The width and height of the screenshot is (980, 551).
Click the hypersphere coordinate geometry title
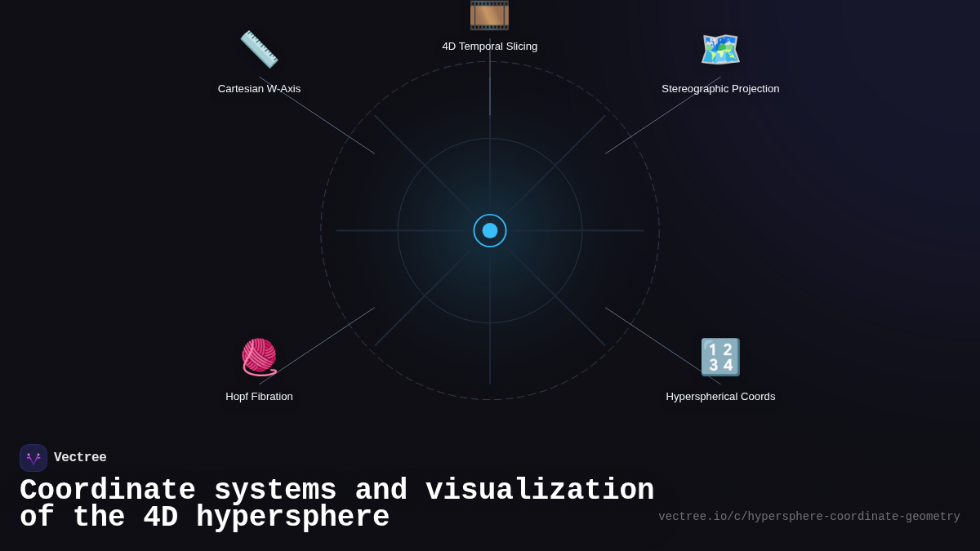point(336,502)
